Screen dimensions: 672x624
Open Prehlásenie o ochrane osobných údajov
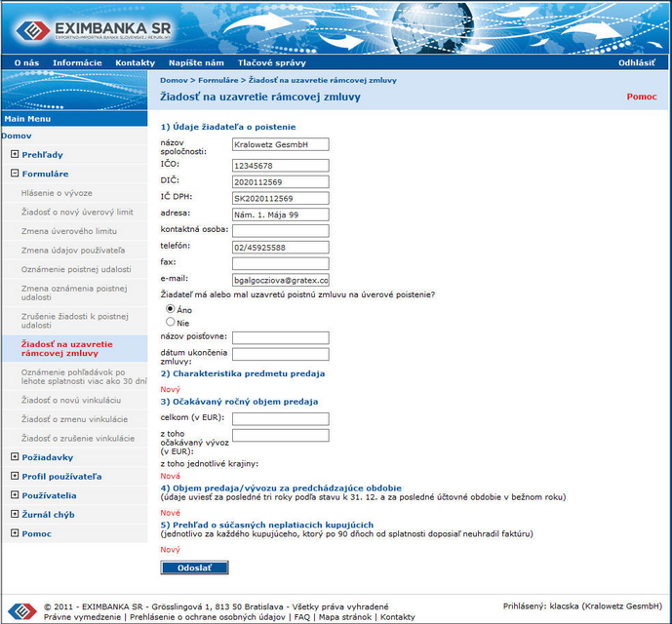coord(208,617)
